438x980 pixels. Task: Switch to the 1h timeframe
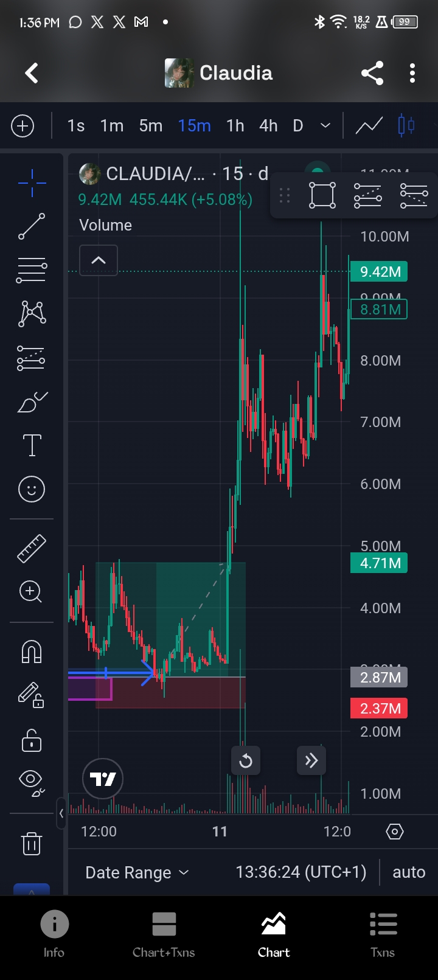click(x=235, y=126)
